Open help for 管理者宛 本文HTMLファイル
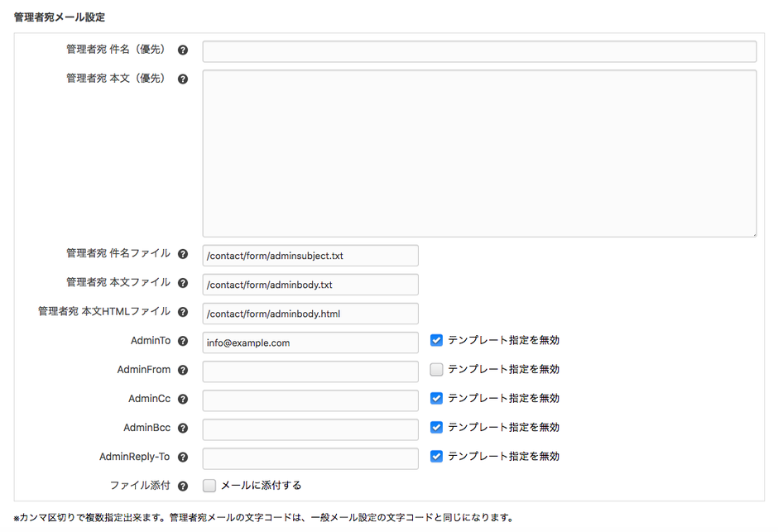This screenshot has height=532, width=778. click(x=183, y=313)
